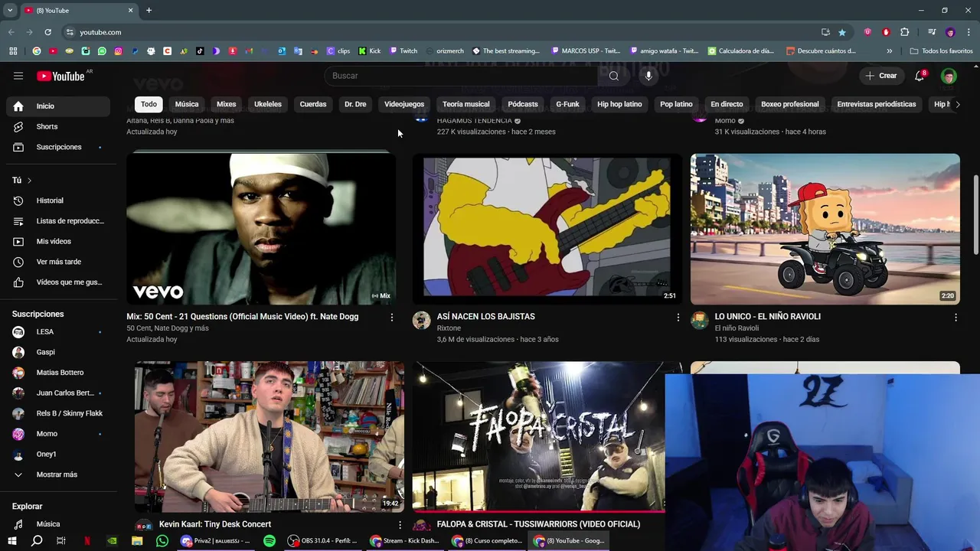Click the Chrome address bar

click(x=440, y=32)
